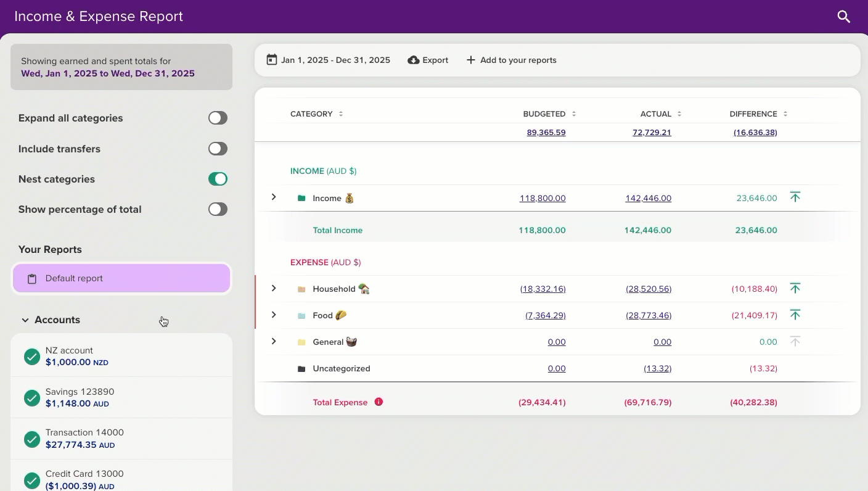Click the up-arrow icon on Income row

(795, 197)
